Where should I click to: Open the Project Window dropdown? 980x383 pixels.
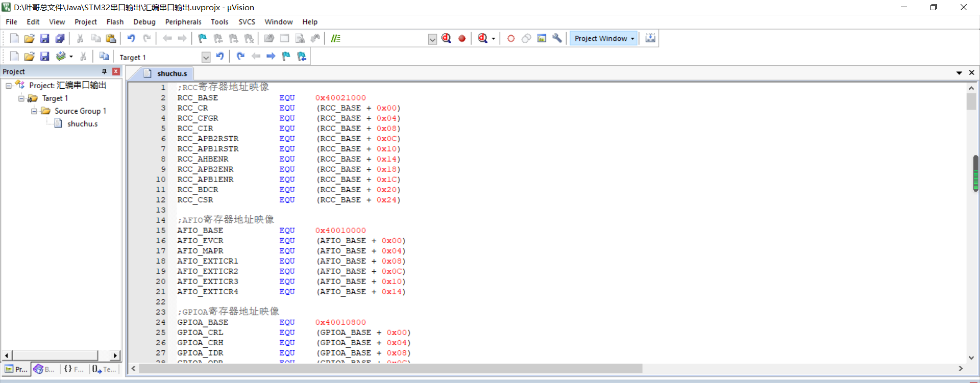[x=632, y=38]
